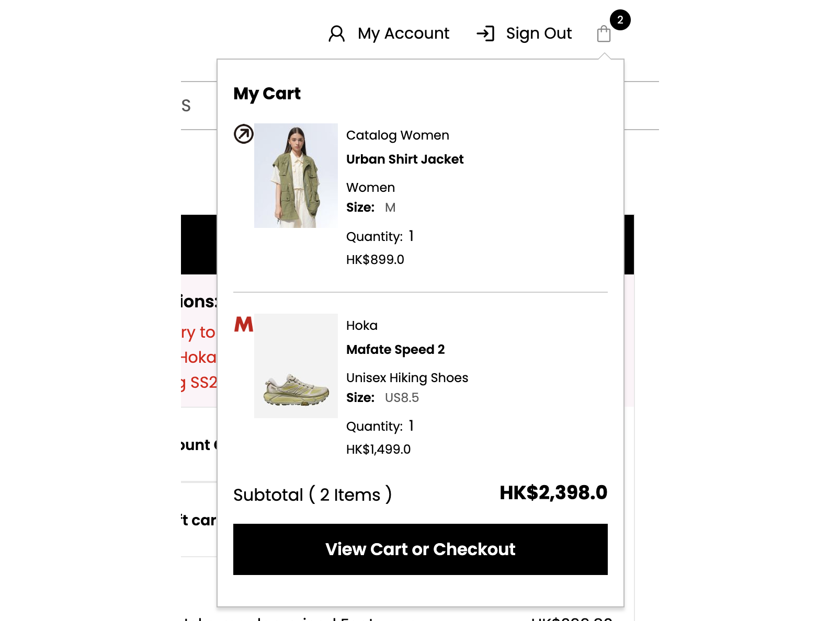This screenshot has height=621, width=840.
Task: Click the shopping bag cart icon
Action: 604,34
